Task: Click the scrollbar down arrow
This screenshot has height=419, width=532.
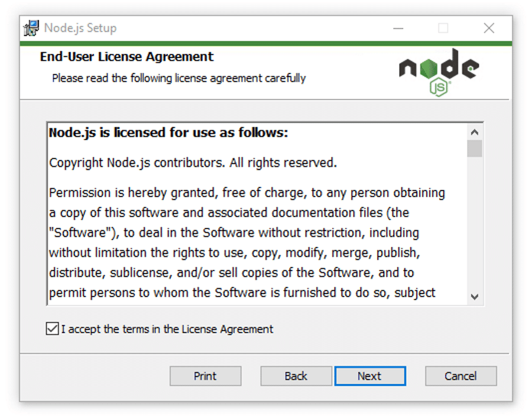Action: [x=475, y=296]
